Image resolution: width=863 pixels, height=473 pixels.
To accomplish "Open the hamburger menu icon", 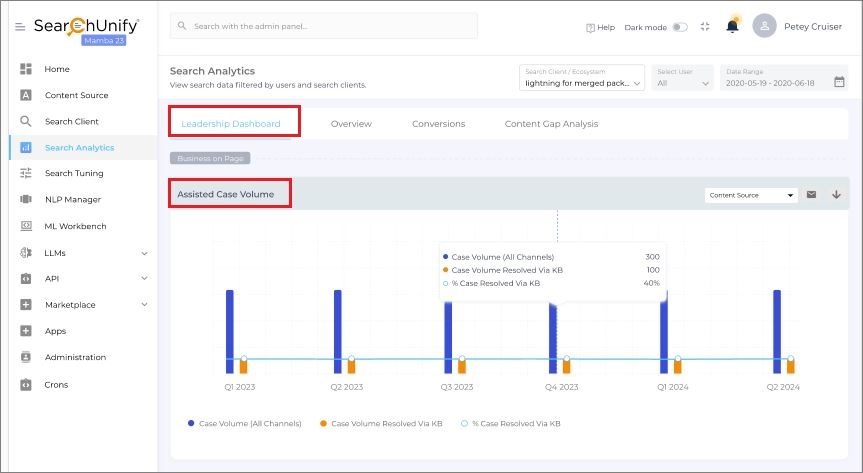I will click(x=20, y=26).
